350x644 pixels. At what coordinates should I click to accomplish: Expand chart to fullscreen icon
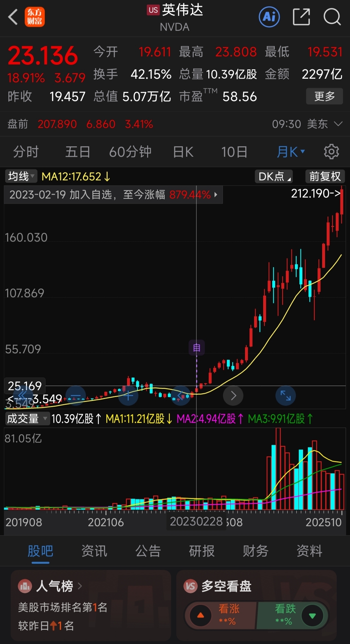coord(286,396)
